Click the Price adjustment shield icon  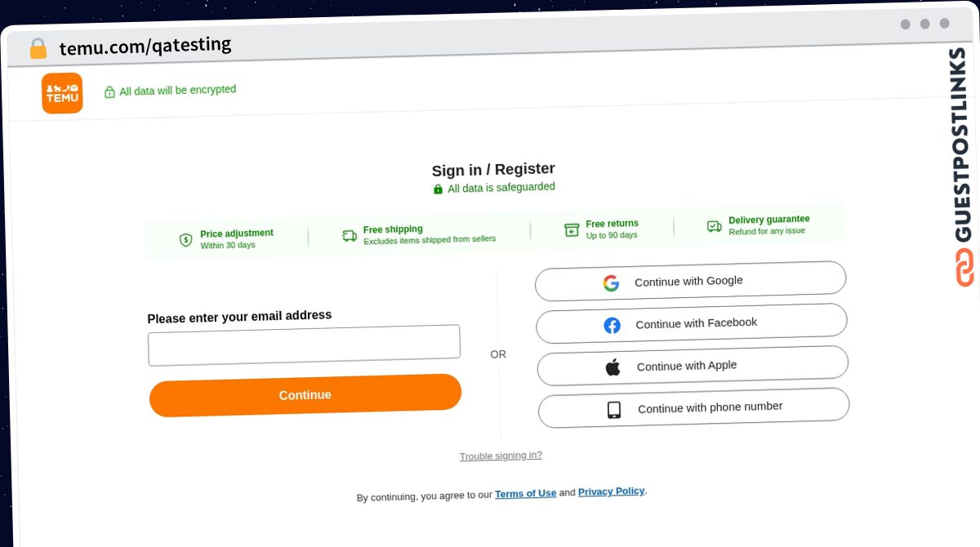[186, 240]
